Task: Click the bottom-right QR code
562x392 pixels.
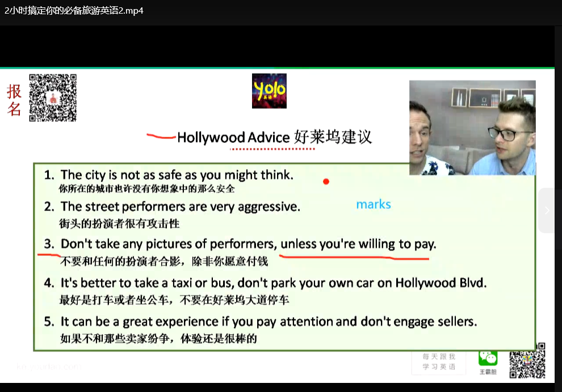Action: tap(527, 360)
